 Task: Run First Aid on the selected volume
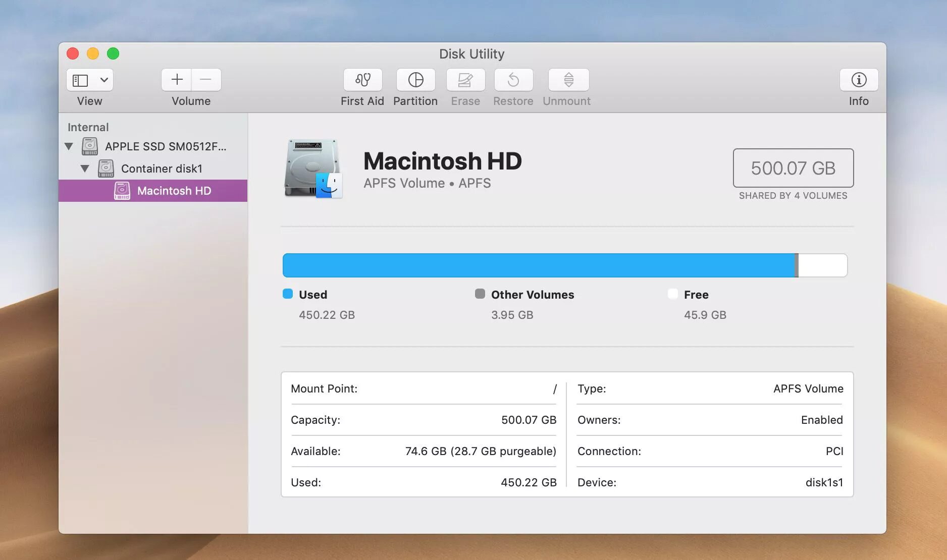[362, 80]
